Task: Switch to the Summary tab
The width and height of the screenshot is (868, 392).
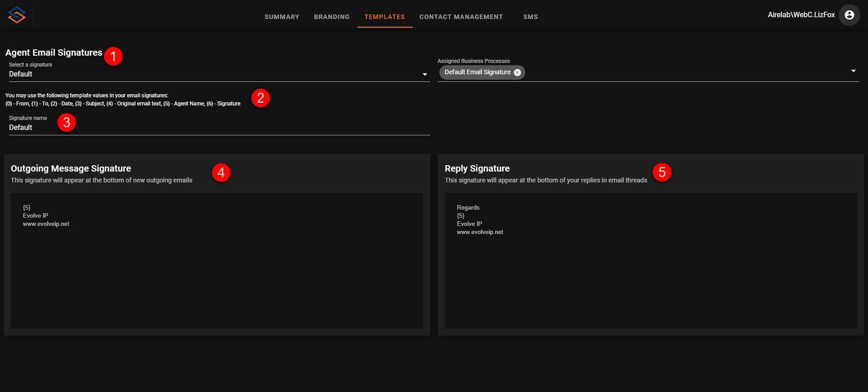Action: tap(282, 17)
